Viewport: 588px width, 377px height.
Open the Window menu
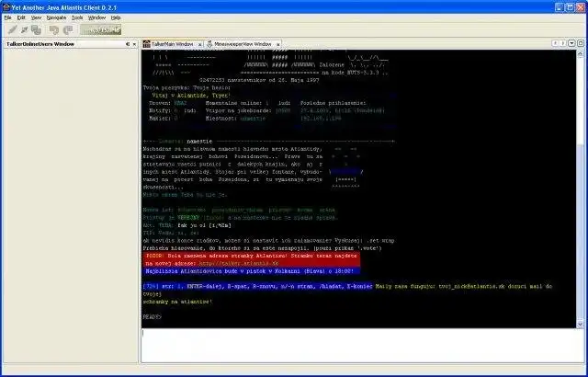(x=96, y=17)
